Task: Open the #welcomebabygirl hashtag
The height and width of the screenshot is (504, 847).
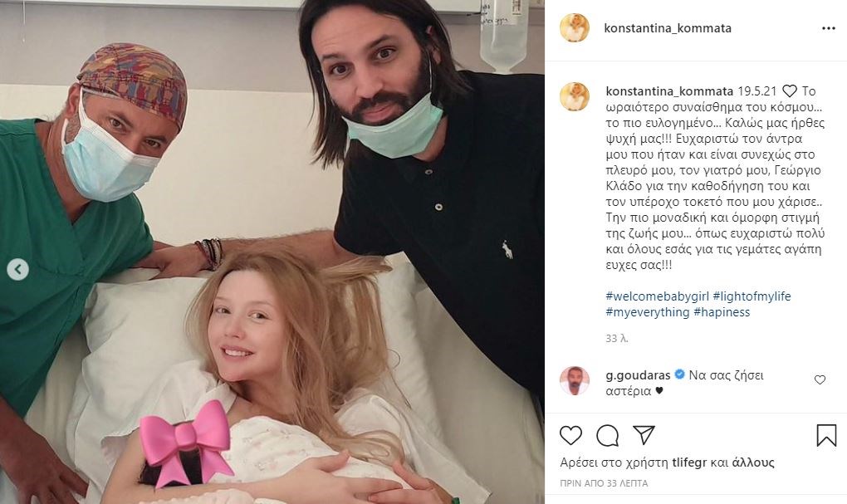Action: [657, 296]
